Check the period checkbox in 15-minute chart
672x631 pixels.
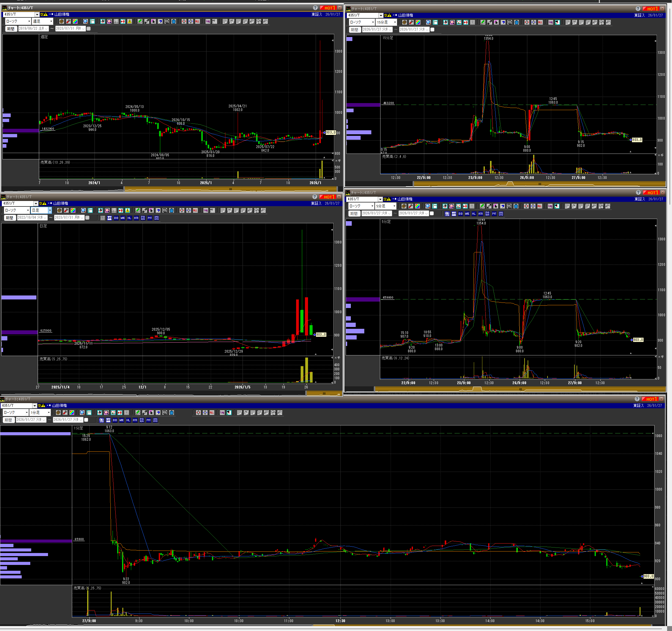click(432, 29)
